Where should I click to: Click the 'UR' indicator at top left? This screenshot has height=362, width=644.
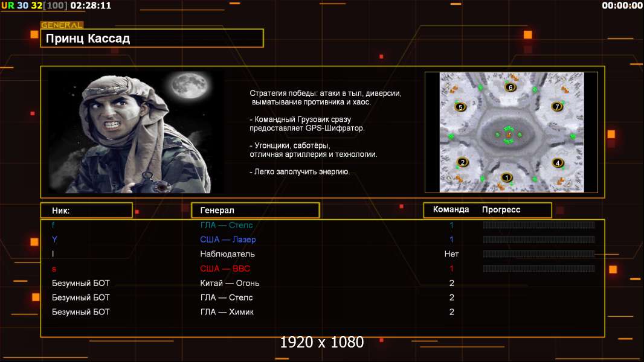[8, 5]
